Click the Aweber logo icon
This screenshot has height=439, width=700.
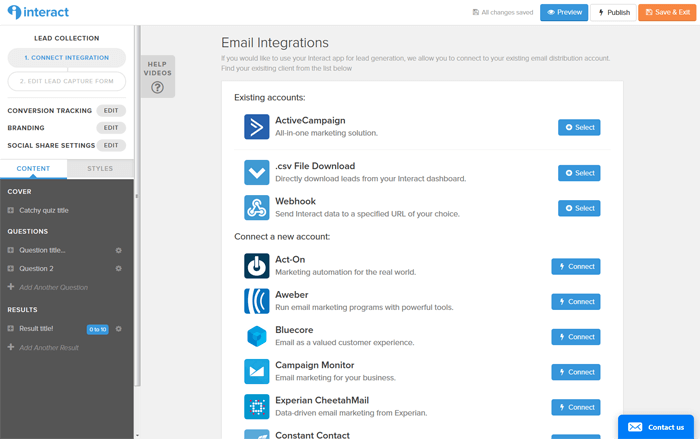(x=257, y=301)
